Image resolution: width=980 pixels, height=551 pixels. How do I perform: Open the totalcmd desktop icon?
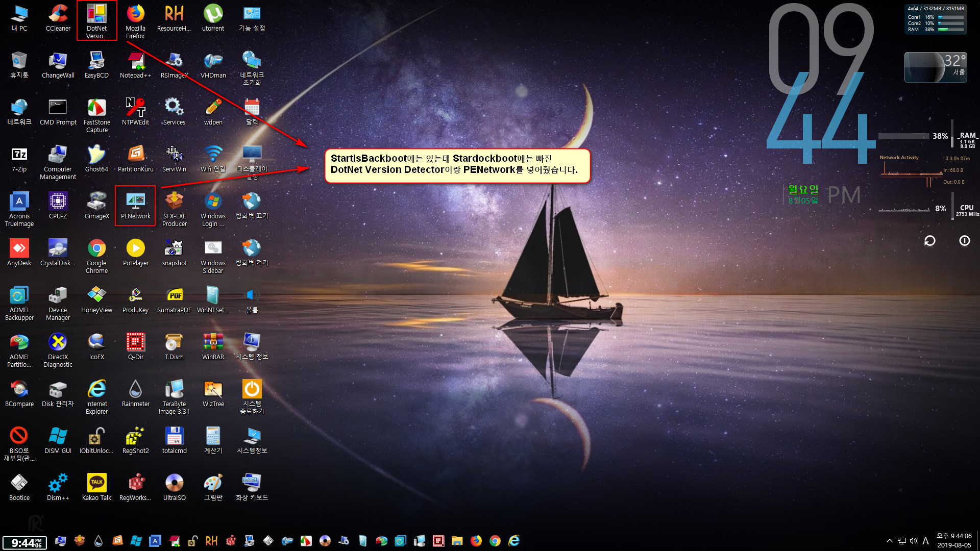[x=174, y=440]
